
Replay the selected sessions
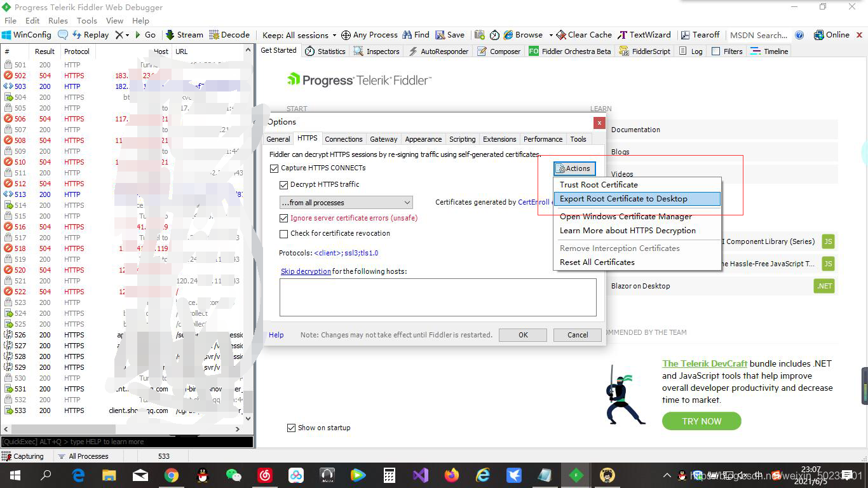tap(90, 35)
